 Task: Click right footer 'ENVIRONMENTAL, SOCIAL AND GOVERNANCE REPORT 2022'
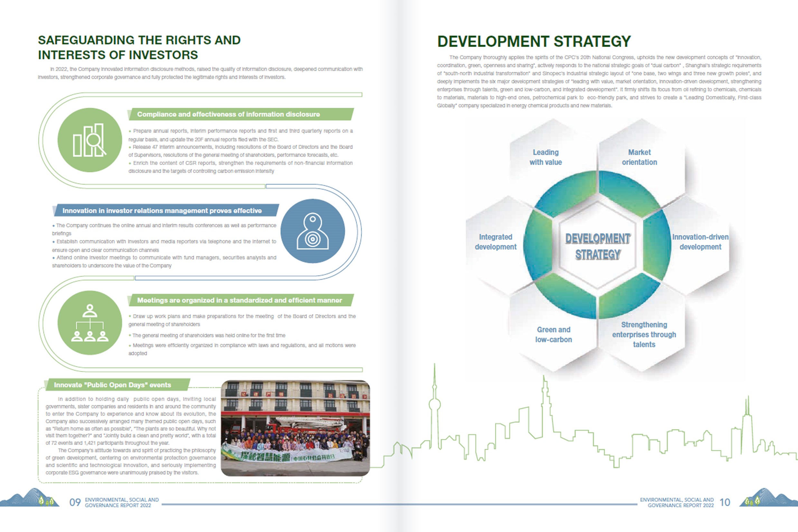pyautogui.click(x=677, y=502)
